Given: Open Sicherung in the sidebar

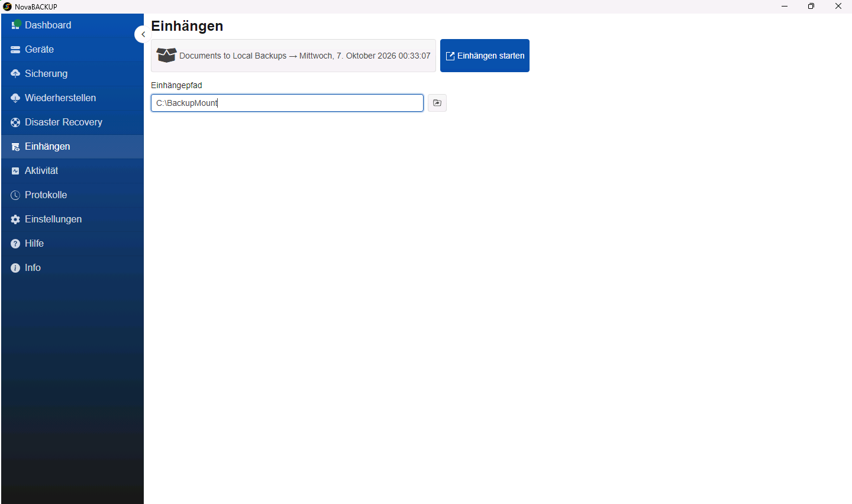Looking at the screenshot, I should (72, 74).
